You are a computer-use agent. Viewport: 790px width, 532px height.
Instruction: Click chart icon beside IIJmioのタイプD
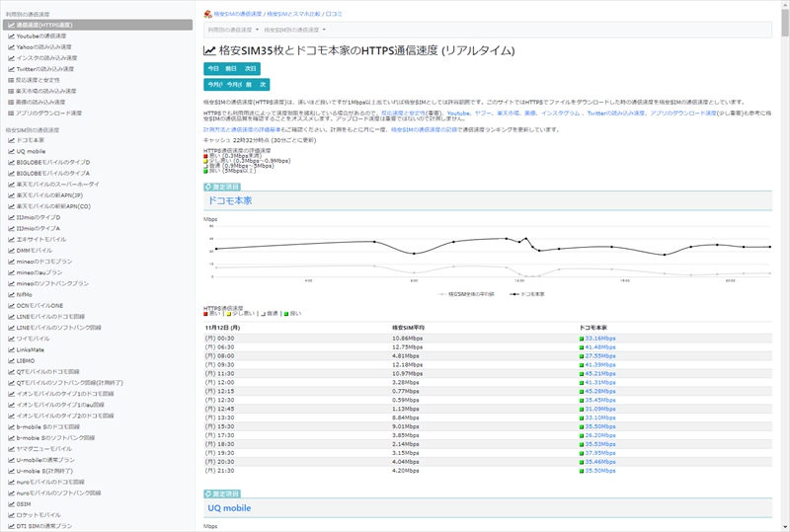(11, 217)
